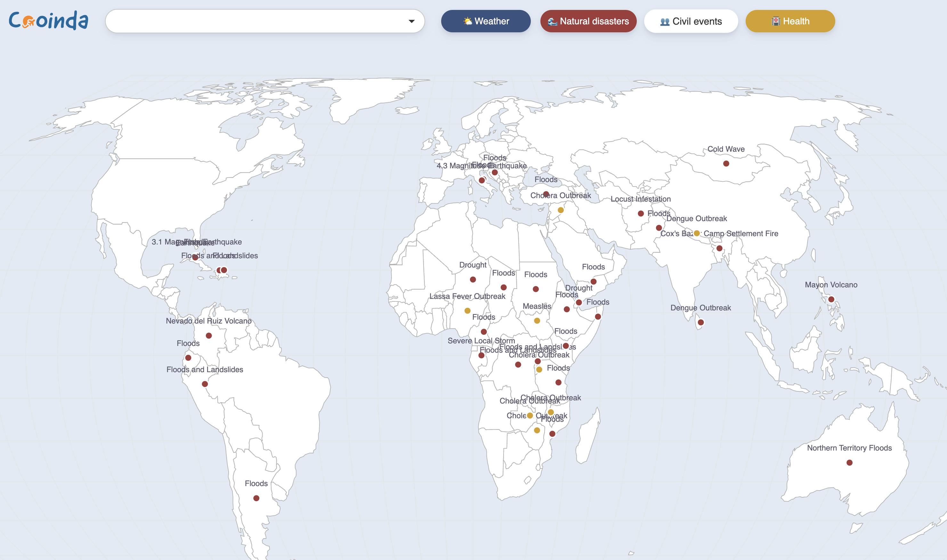Select the Dengue Outbreak marker in Sri Lanka
The image size is (947, 560).
[700, 322]
